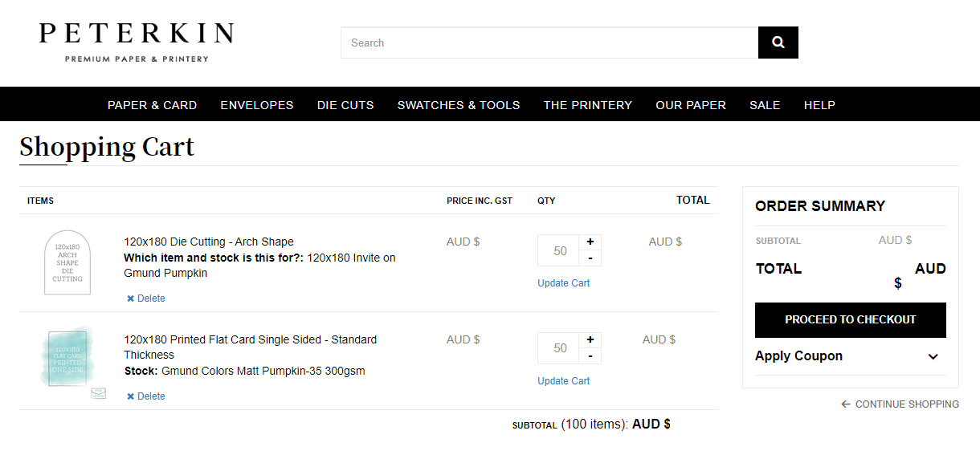Click Update Cart for Arch Shape item
The width and height of the screenshot is (980, 459).
click(564, 283)
